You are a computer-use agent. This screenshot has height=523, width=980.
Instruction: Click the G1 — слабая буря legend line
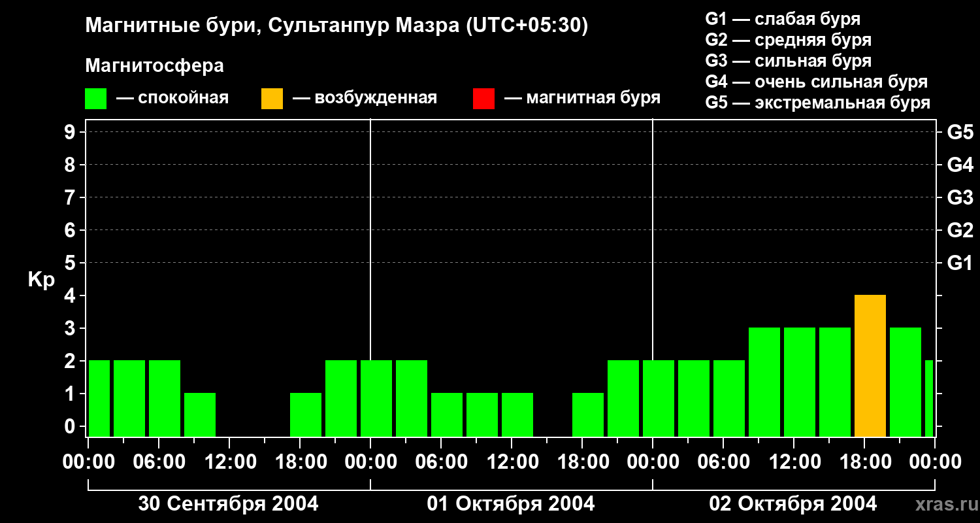pyautogui.click(x=782, y=19)
